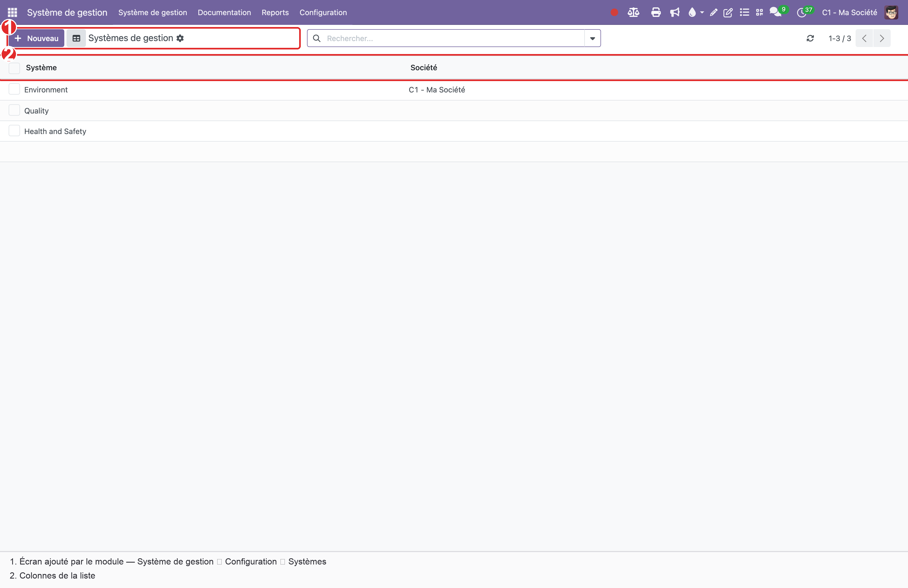Click the Nouveau button
The height and width of the screenshot is (588, 908).
pyautogui.click(x=36, y=38)
